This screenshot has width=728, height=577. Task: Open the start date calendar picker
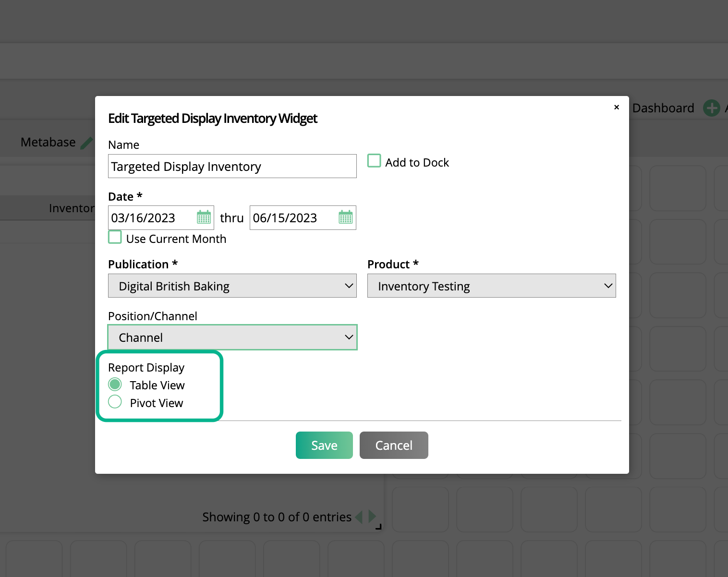point(204,217)
